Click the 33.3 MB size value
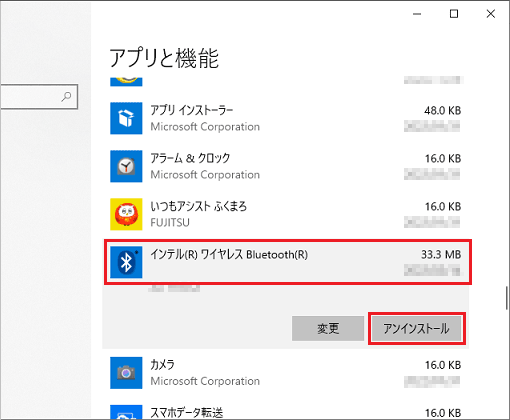Viewport: 510px width, 420px height. point(441,255)
